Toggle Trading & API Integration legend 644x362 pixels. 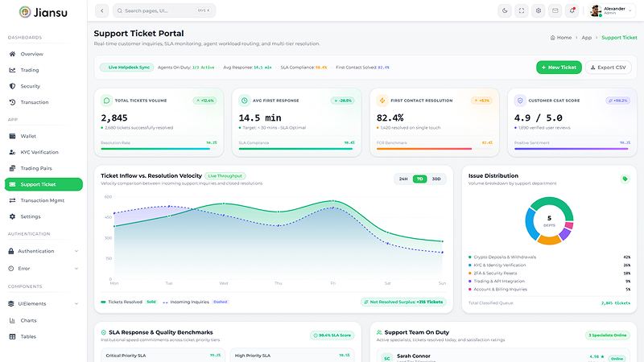[x=497, y=281]
